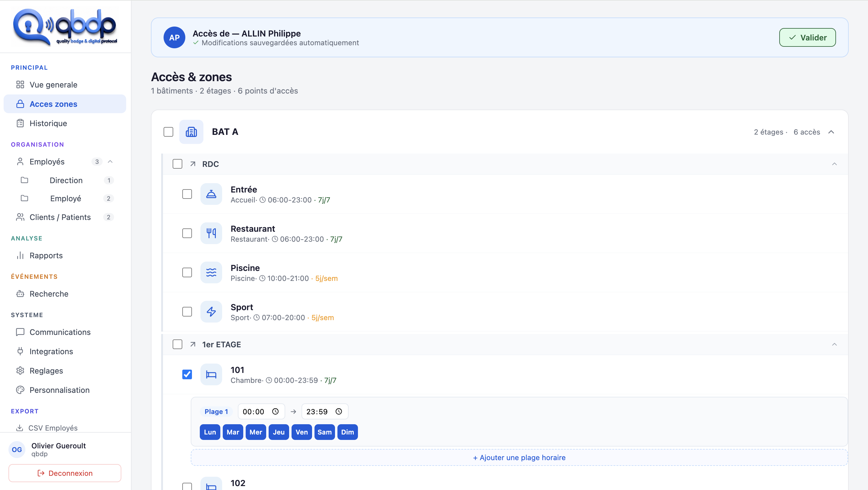Click the Reglages gear icon

(x=20, y=371)
